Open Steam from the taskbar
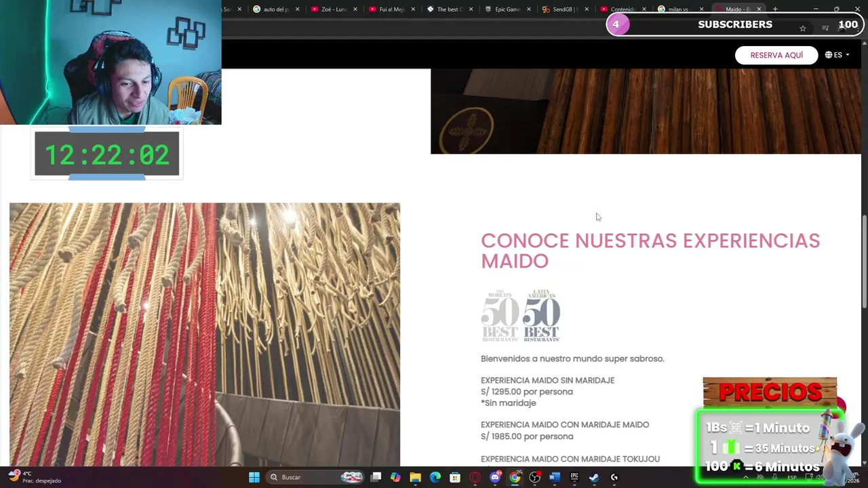868x488 pixels. click(x=594, y=477)
